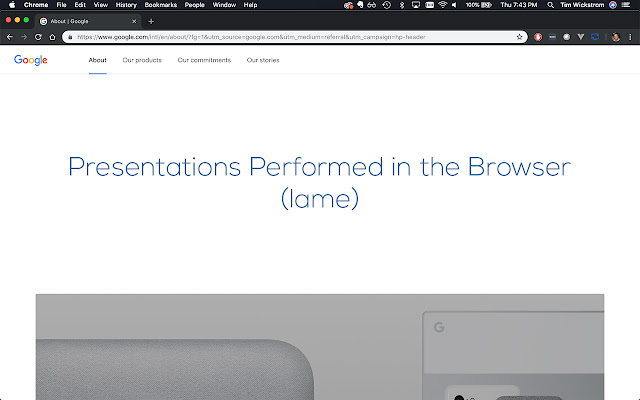Open Spotlight search in the menu bar

click(550, 5)
